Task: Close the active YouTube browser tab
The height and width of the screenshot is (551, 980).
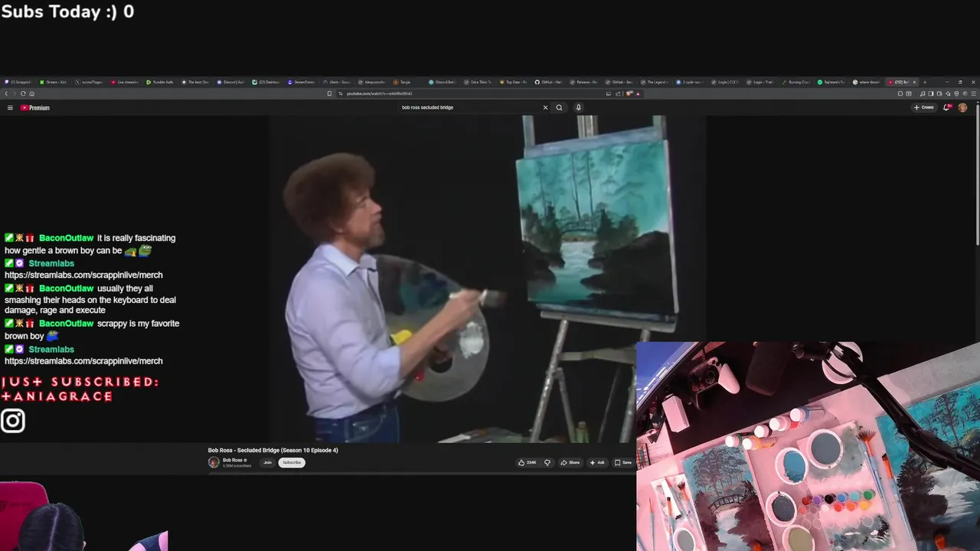Action: click(914, 82)
